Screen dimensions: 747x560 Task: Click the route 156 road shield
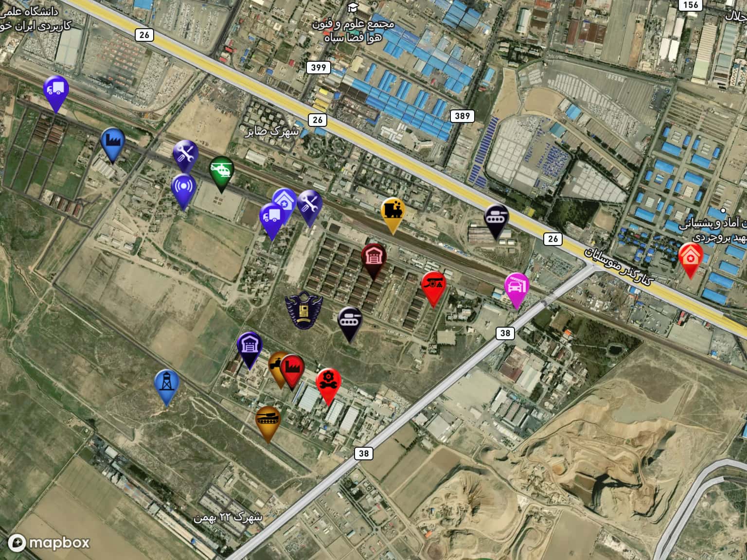click(691, 5)
